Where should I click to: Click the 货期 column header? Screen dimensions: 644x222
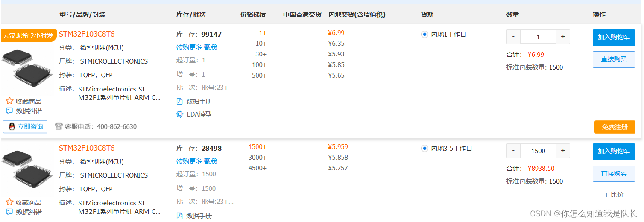pos(427,14)
